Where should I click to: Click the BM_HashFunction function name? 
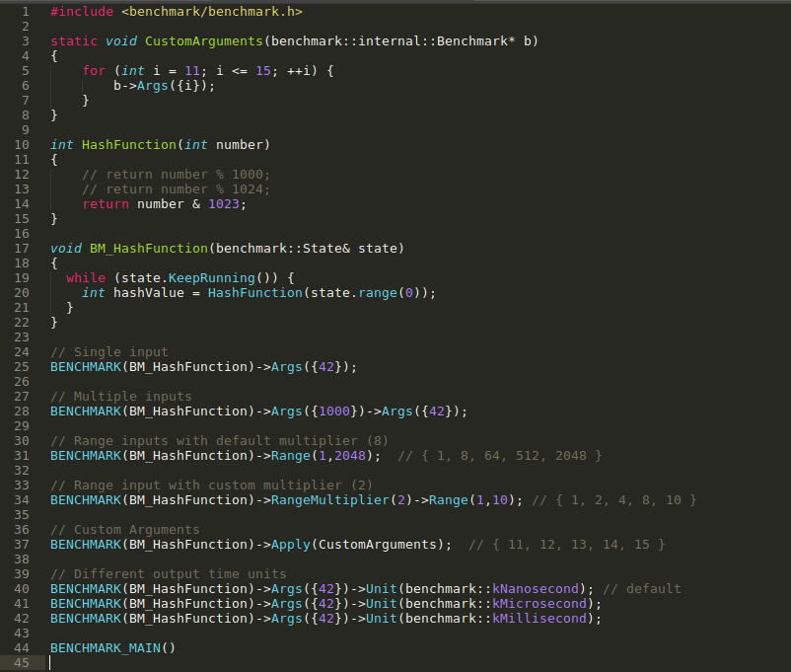pyautogui.click(x=148, y=248)
